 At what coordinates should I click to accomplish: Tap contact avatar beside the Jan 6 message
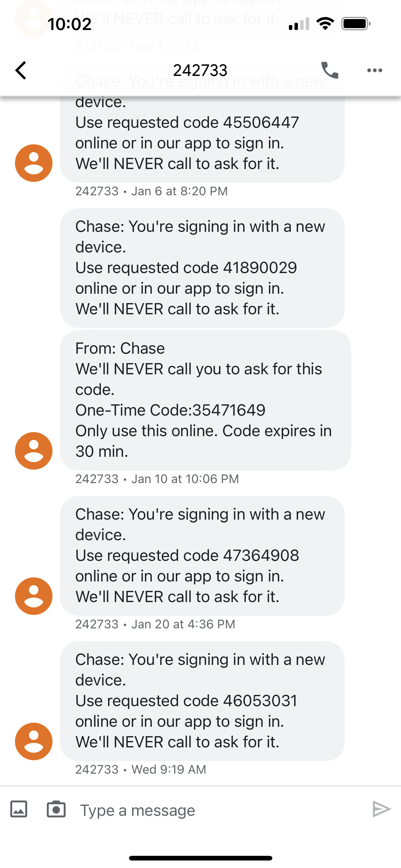[x=34, y=163]
